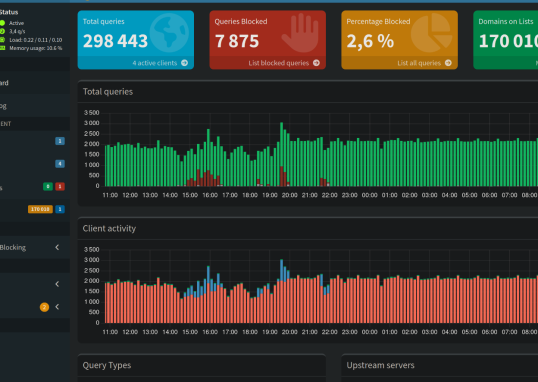
Task: Expand the sidebar item with orange badge 2
Action: [x=57, y=307]
